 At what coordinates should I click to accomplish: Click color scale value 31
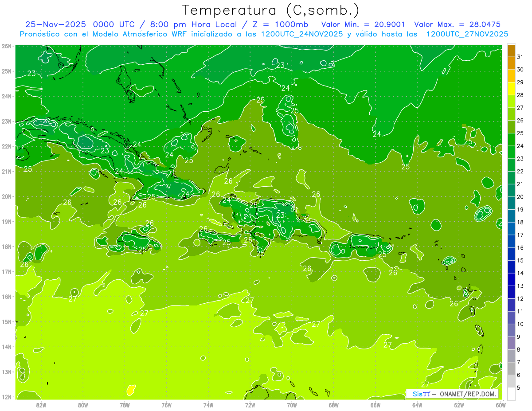[520, 57]
